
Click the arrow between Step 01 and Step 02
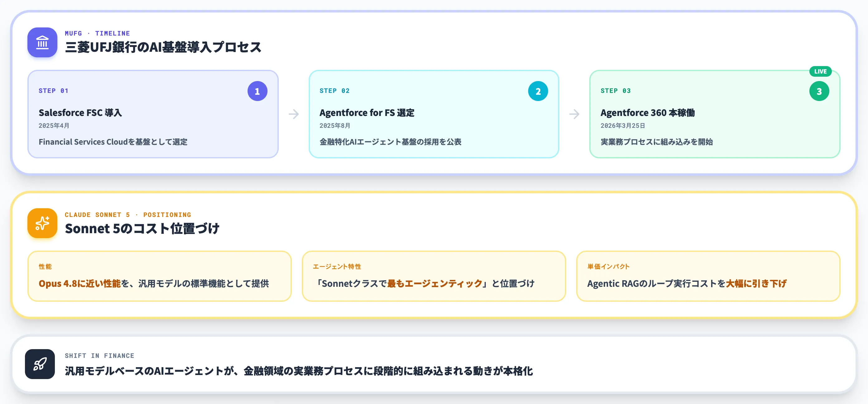(293, 114)
